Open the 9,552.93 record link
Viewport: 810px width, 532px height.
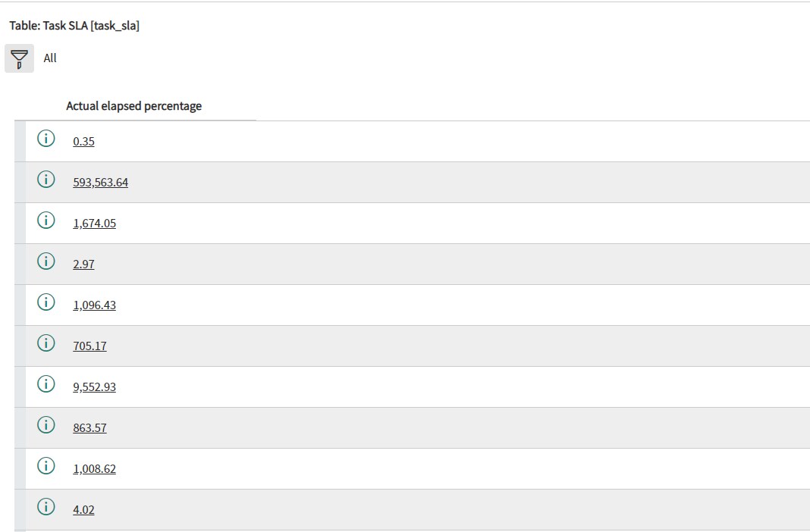pyautogui.click(x=95, y=387)
